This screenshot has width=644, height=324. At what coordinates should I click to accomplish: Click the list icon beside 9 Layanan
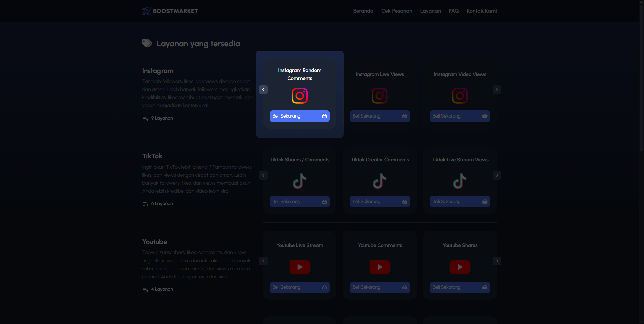[145, 119]
